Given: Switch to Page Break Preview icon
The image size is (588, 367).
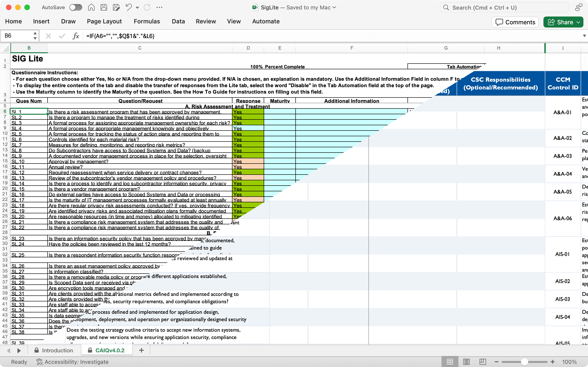Looking at the screenshot, I should 483,362.
